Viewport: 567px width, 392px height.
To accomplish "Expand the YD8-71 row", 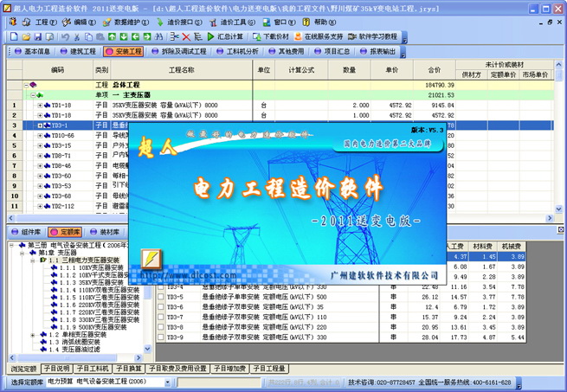I will (40, 156).
